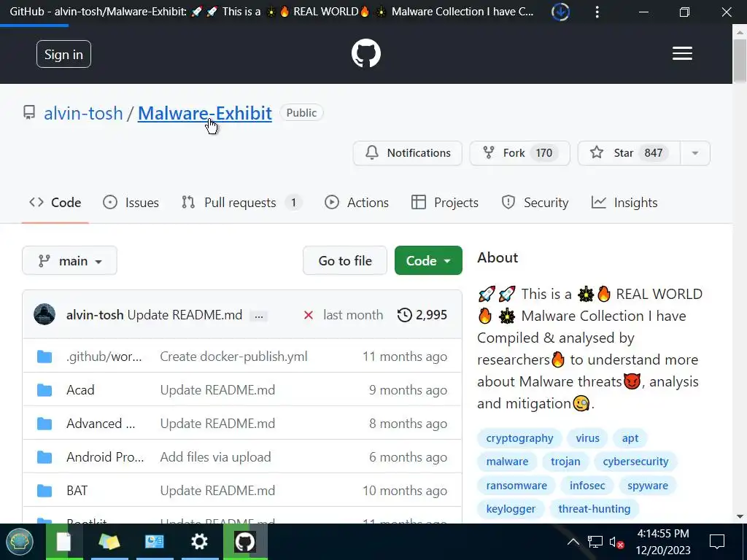Click the download indicator icon in title bar

560,12
